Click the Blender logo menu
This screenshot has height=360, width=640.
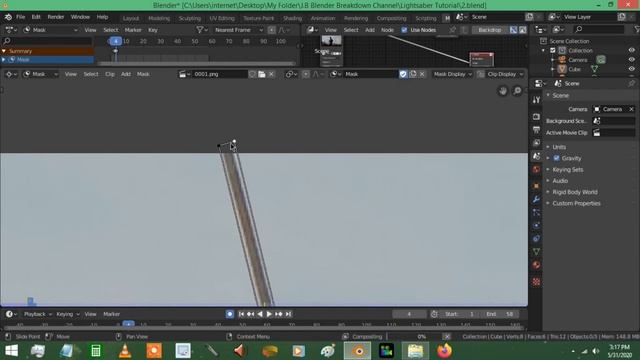(x=8, y=17)
